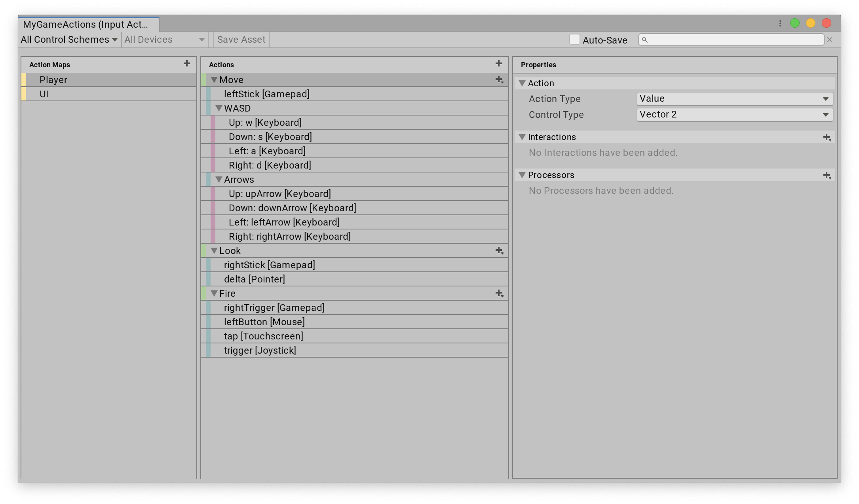This screenshot has height=504, width=859.
Task: Clear the search field with X icon
Action: [830, 40]
